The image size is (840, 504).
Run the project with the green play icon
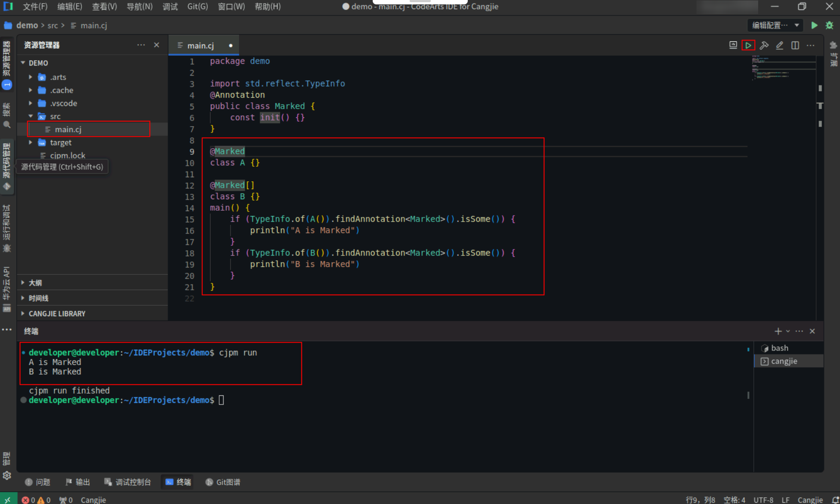814,26
